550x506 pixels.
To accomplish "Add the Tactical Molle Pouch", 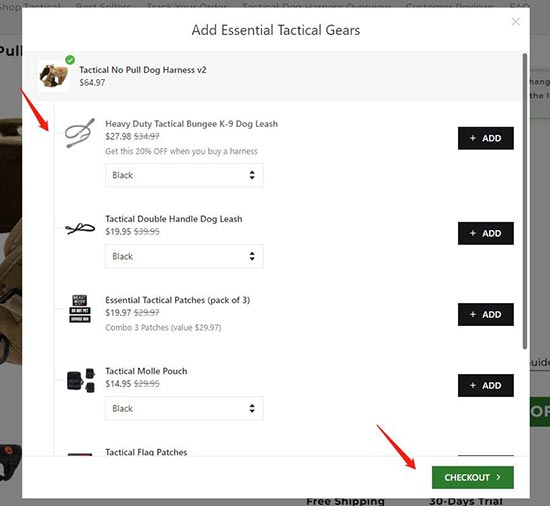I will click(485, 385).
